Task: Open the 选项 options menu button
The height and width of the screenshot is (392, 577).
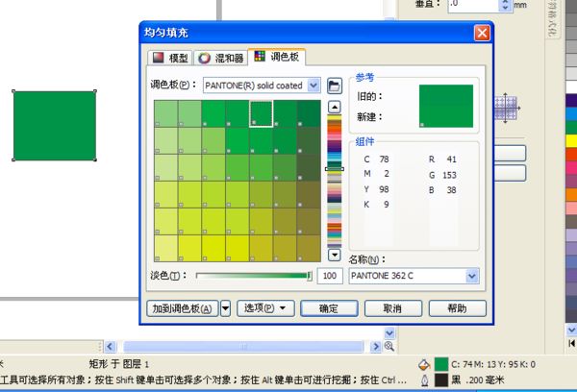Action: point(265,308)
